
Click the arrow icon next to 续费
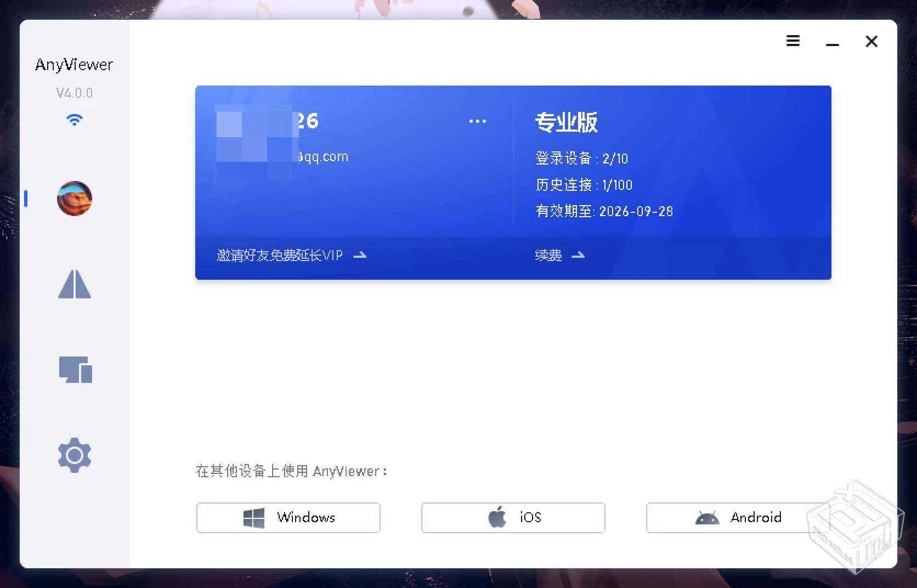pyautogui.click(x=579, y=255)
